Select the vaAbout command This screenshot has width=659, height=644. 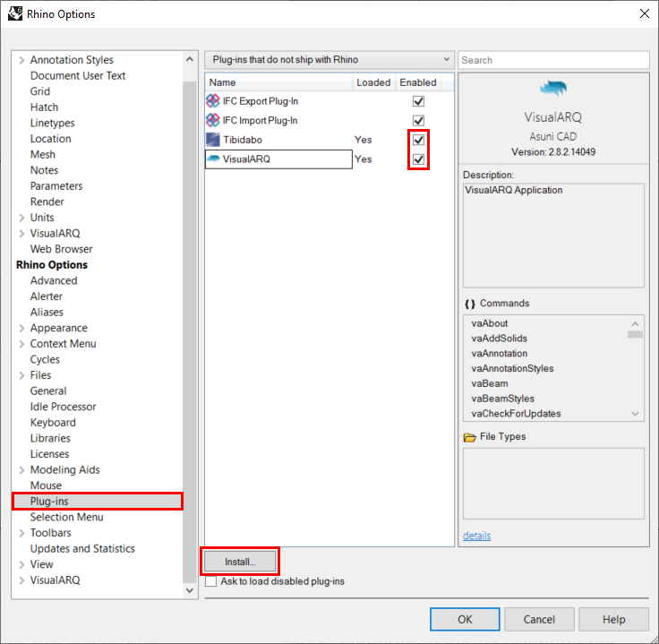click(x=489, y=323)
